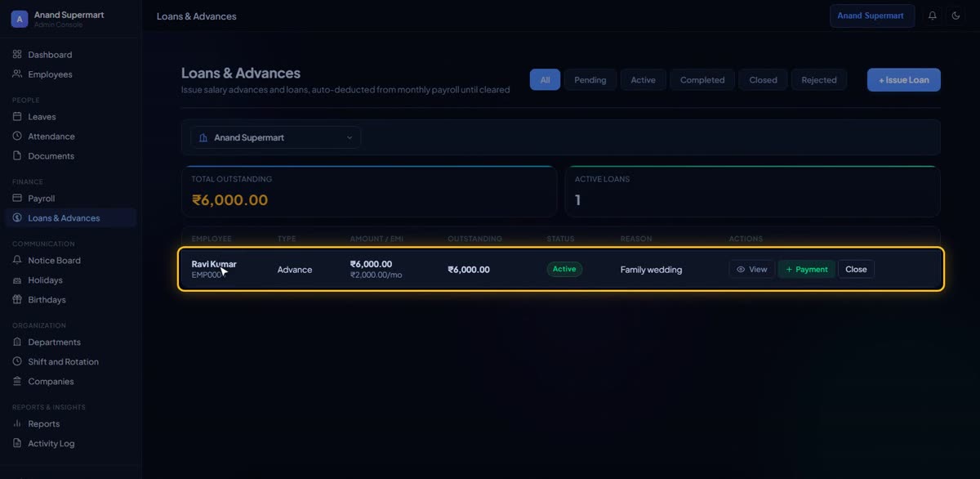Select the Closed filter tab
This screenshot has height=479, width=980.
pos(763,80)
